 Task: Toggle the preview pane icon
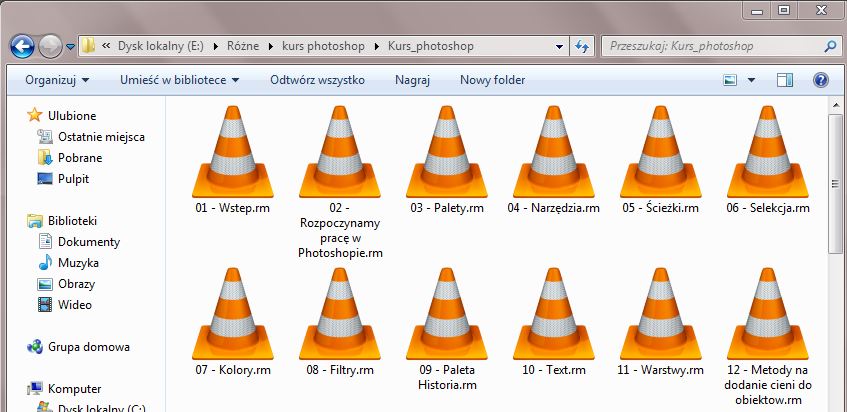(x=785, y=80)
